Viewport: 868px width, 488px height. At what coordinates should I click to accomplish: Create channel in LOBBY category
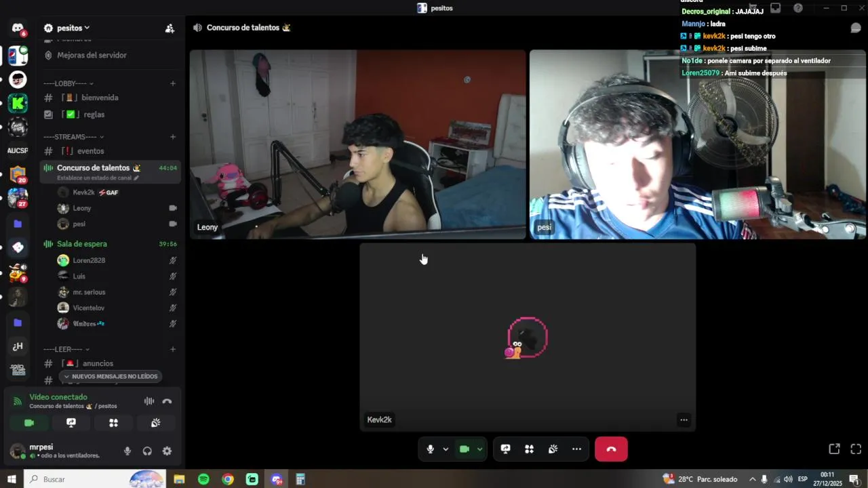(173, 83)
